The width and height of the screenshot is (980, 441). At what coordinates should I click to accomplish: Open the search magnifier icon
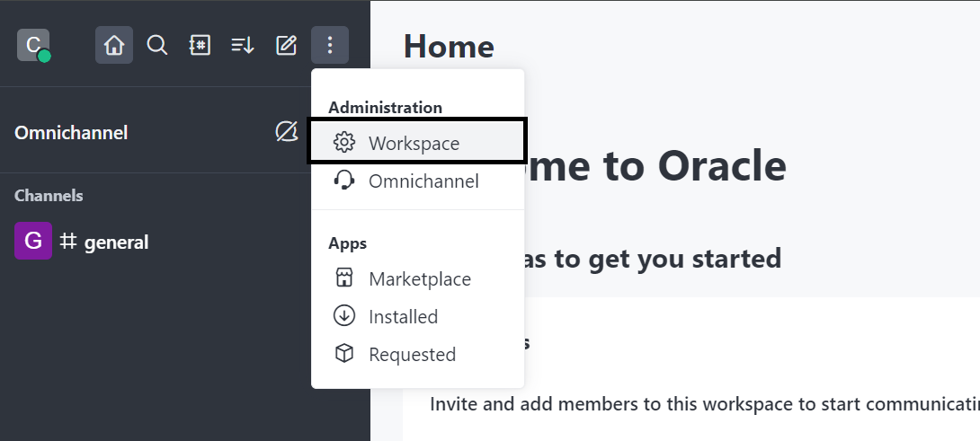tap(156, 45)
